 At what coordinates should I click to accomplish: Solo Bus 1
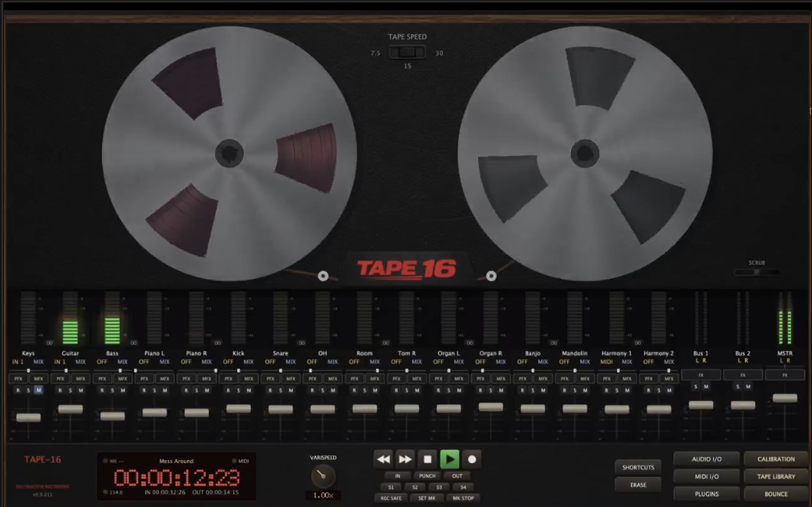[695, 386]
